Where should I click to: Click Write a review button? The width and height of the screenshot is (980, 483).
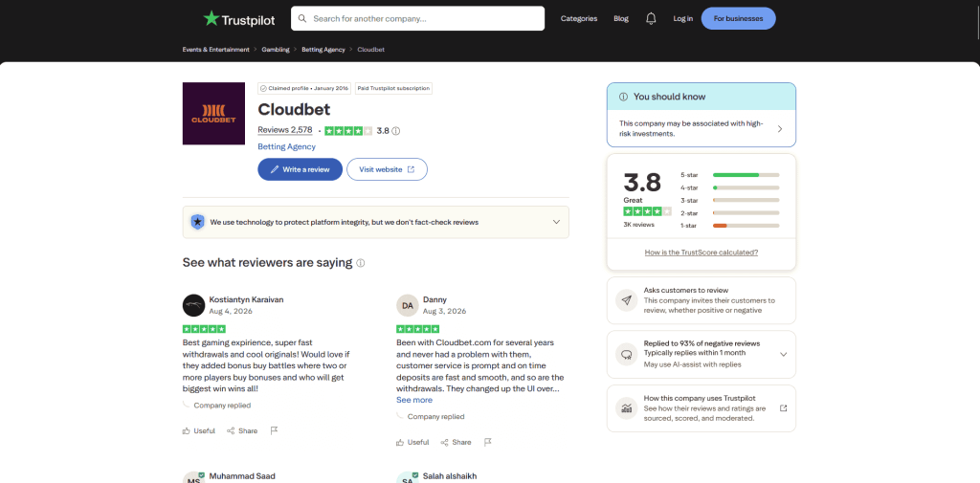[x=300, y=169]
